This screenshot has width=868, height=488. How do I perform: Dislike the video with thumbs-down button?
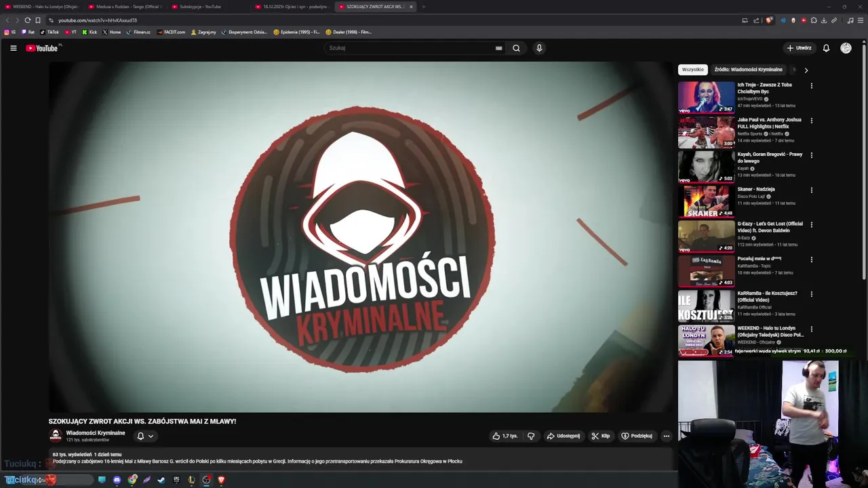click(x=531, y=436)
